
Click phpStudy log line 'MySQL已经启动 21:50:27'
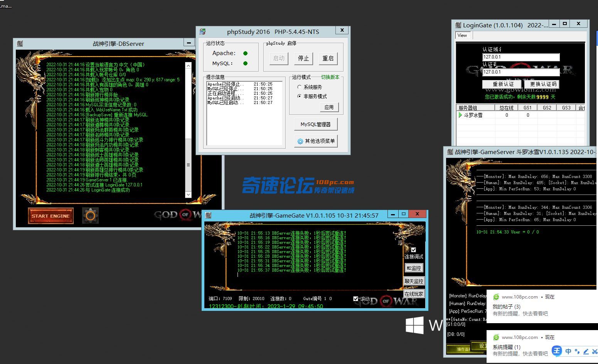point(240,103)
